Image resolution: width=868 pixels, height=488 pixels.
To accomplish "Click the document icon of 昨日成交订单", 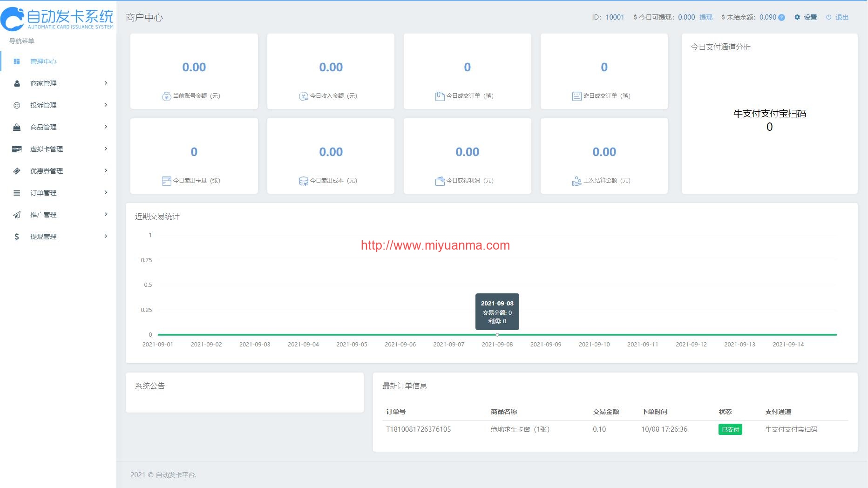I will 576,96.
